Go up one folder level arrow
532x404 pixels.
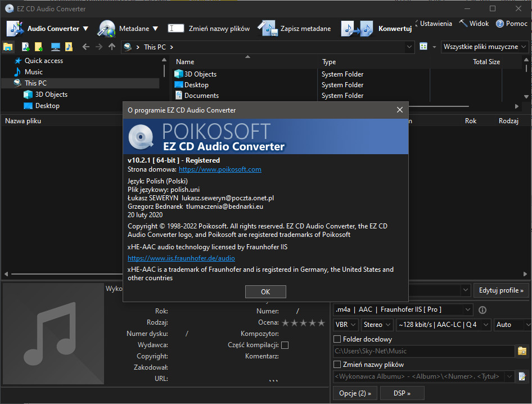(111, 47)
